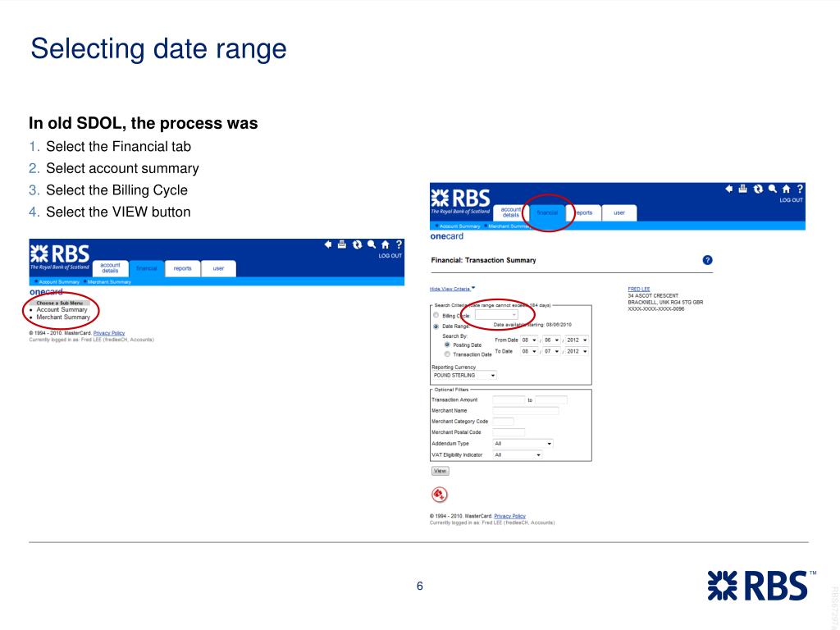Screen dimensions: 840x630
Task: Open Privacy Policy link in Transaction Summary screenshot
Action: click(x=509, y=516)
